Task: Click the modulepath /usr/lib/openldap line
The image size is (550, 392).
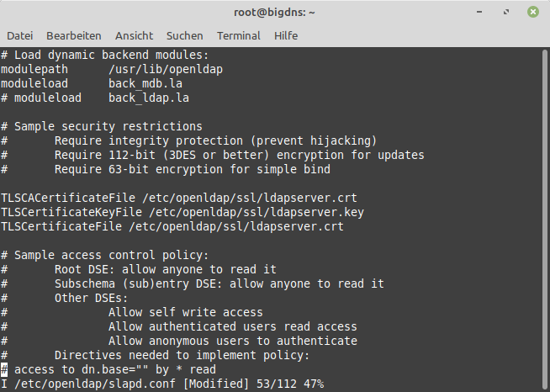Action: tap(109, 69)
